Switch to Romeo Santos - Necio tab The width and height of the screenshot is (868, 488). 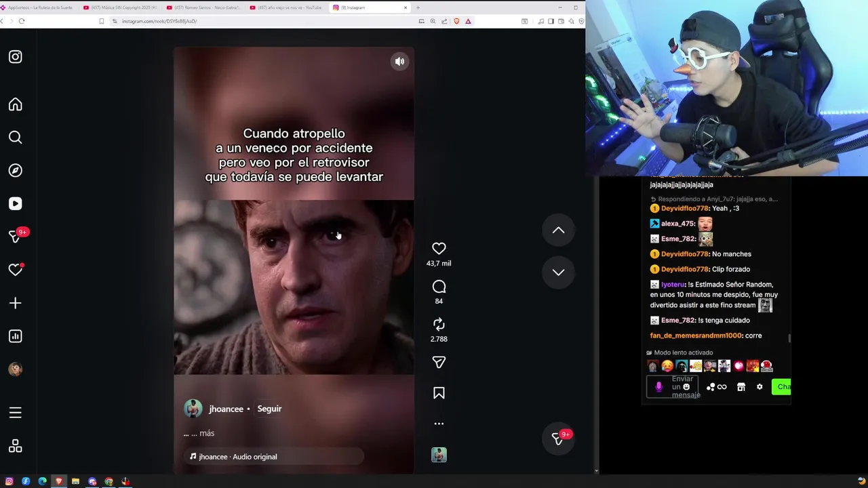coord(204,7)
